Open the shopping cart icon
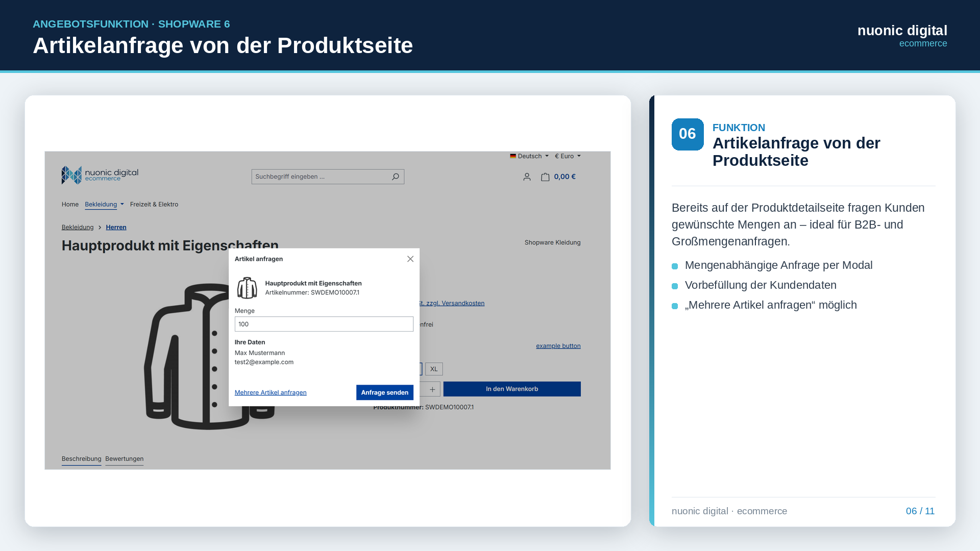The width and height of the screenshot is (980, 551). point(545,177)
